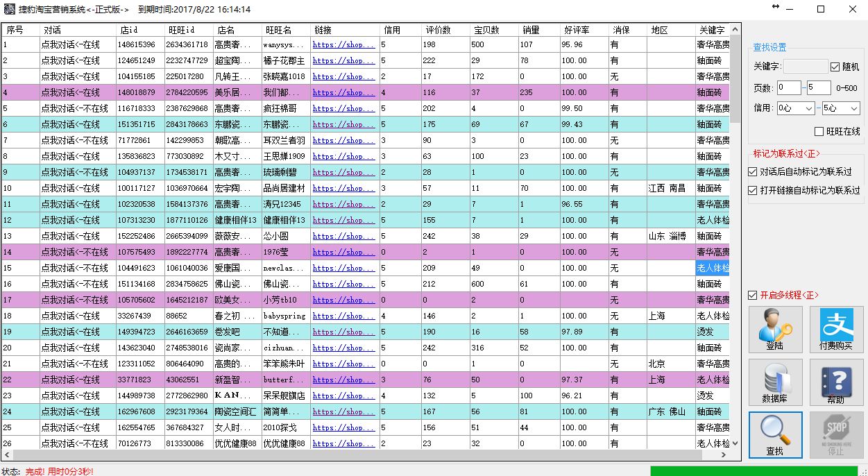Toggle 对话后自动标记为联系过 checkbox

753,171
